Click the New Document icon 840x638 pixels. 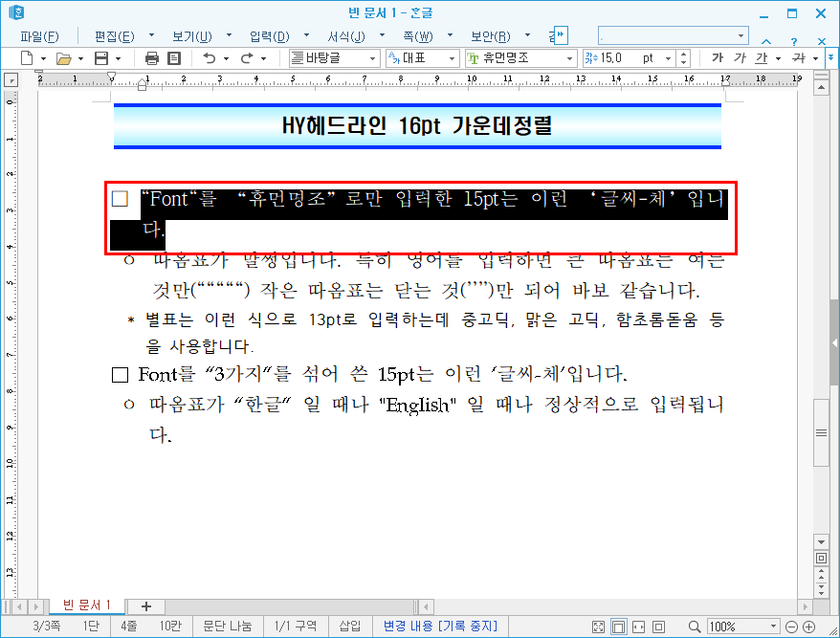(x=27, y=57)
